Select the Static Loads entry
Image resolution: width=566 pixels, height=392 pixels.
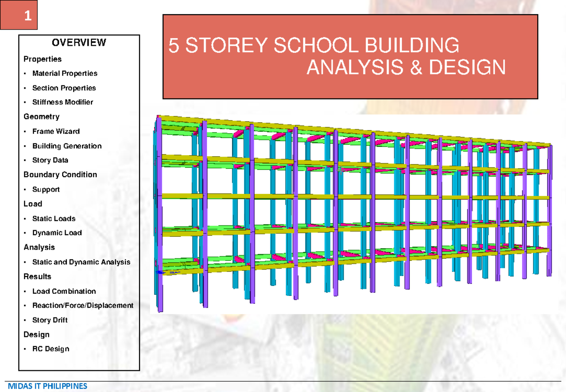(53, 218)
